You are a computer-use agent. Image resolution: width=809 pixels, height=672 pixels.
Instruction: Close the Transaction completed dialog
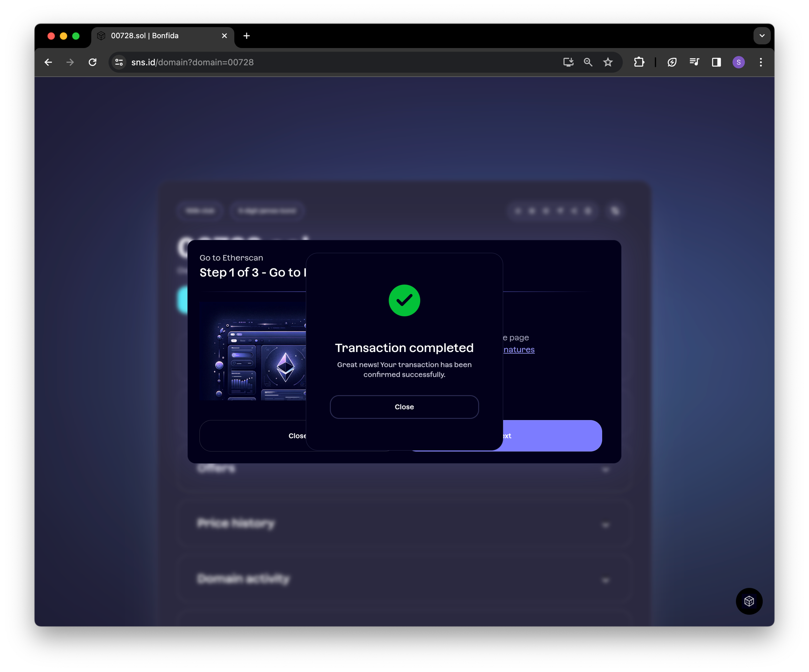(404, 407)
